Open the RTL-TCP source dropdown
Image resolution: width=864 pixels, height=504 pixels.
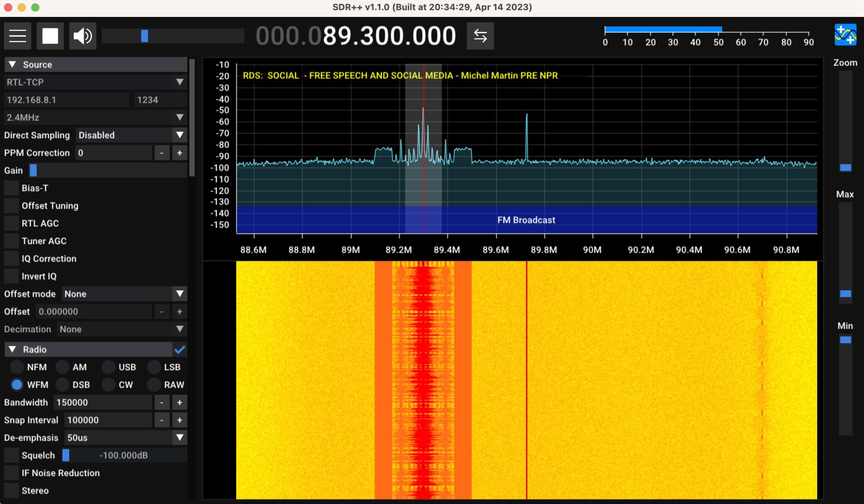[x=95, y=82]
